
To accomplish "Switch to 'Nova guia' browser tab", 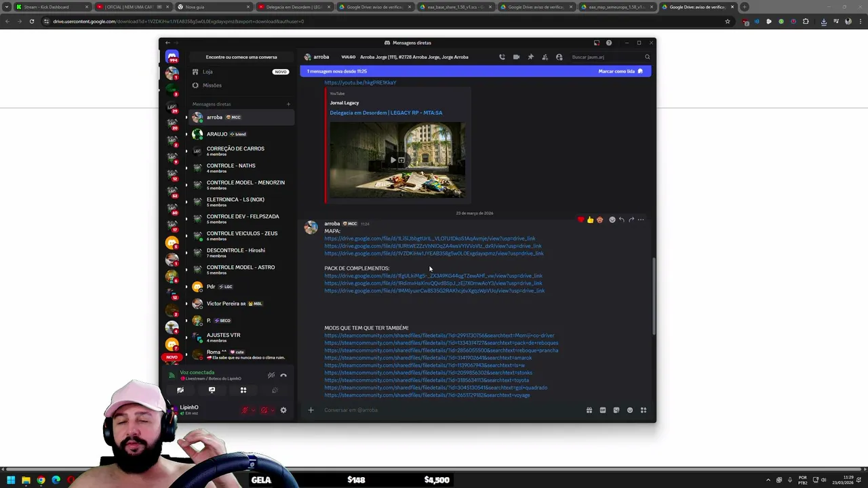I will [212, 7].
